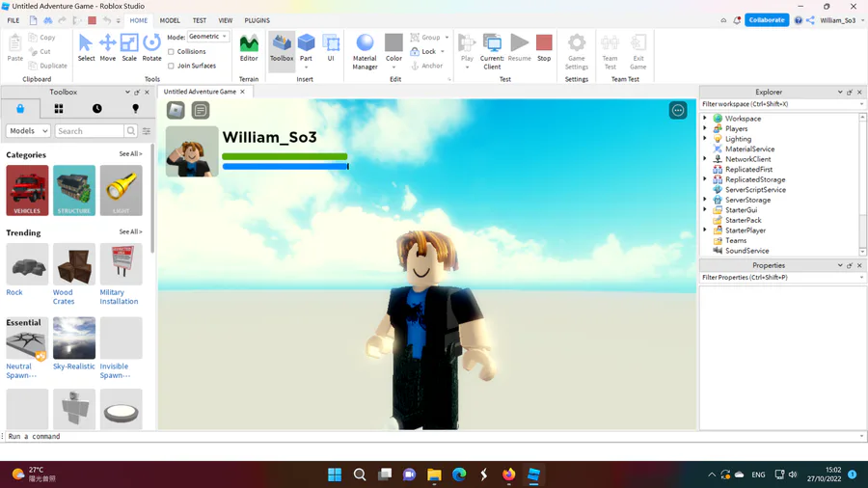Open Material Manager
Viewport: 868px width, 488px height.
click(365, 51)
